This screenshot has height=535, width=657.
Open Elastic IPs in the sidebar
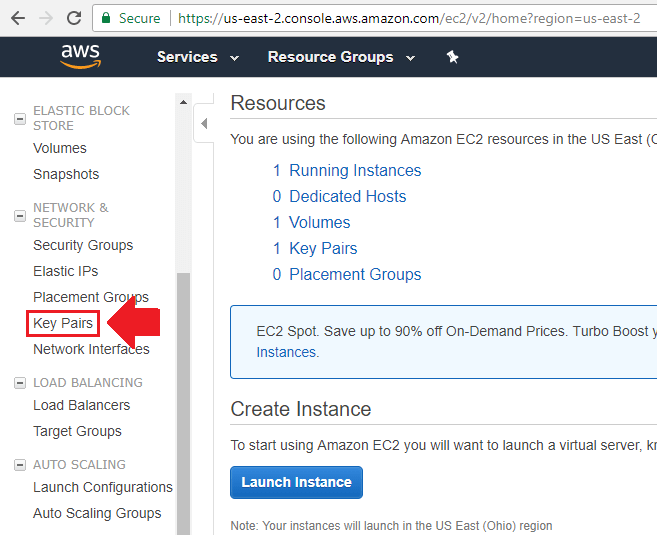(x=66, y=271)
